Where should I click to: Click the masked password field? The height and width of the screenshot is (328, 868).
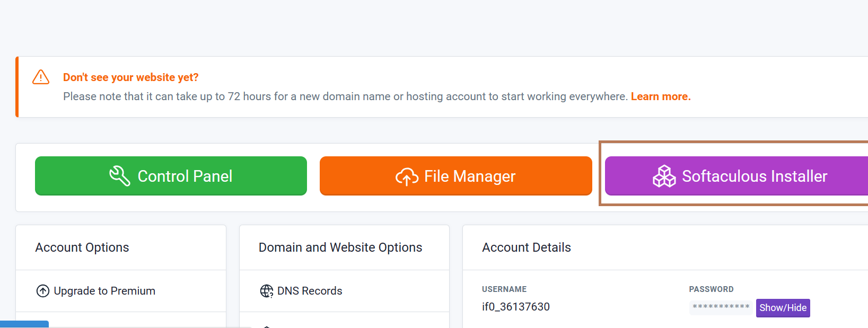point(721,308)
